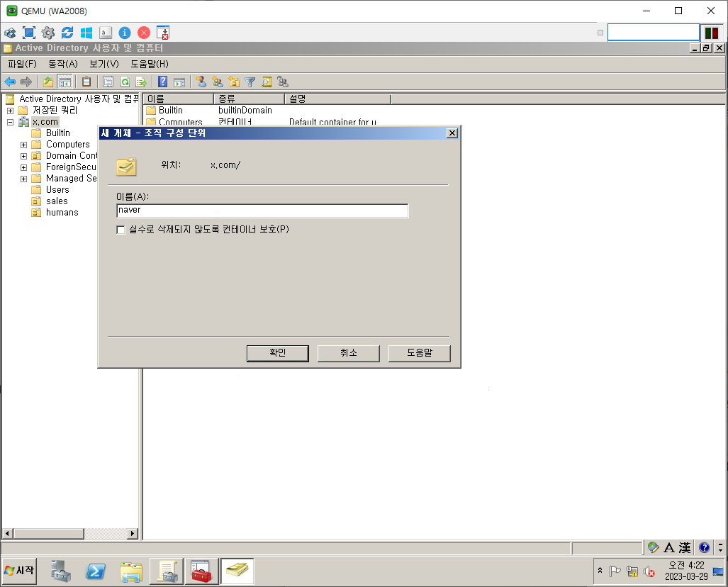The width and height of the screenshot is (728, 587).
Task: Click the Create New User toolbar icon
Action: (201, 82)
